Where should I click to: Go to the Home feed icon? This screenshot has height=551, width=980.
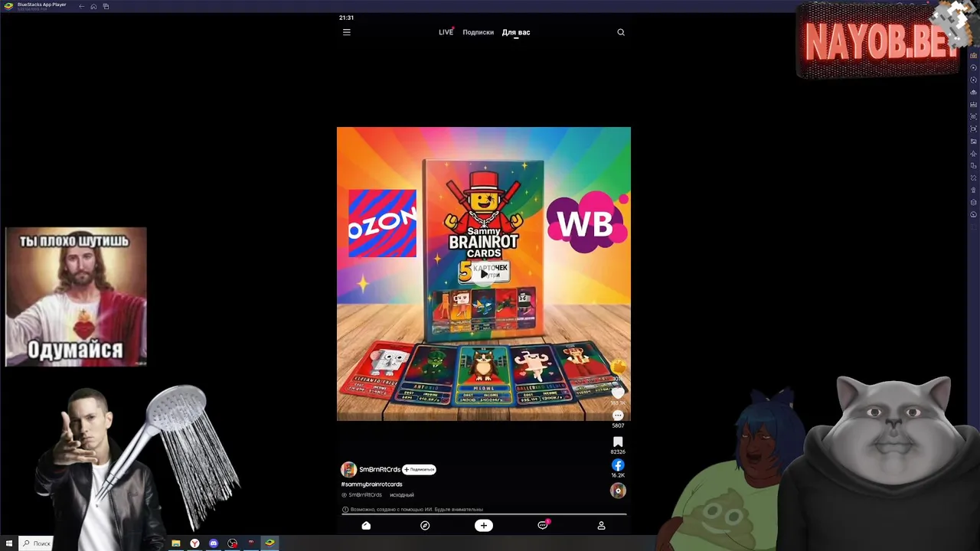click(x=366, y=526)
